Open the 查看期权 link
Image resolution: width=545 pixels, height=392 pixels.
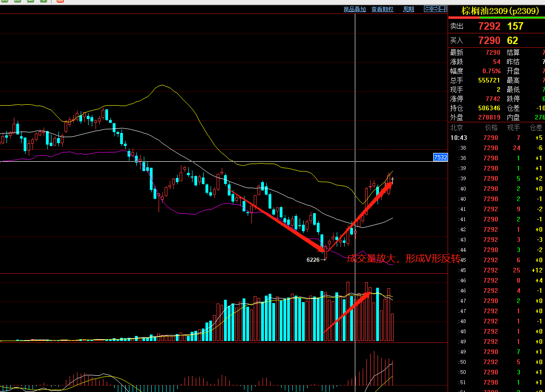pyautogui.click(x=382, y=9)
